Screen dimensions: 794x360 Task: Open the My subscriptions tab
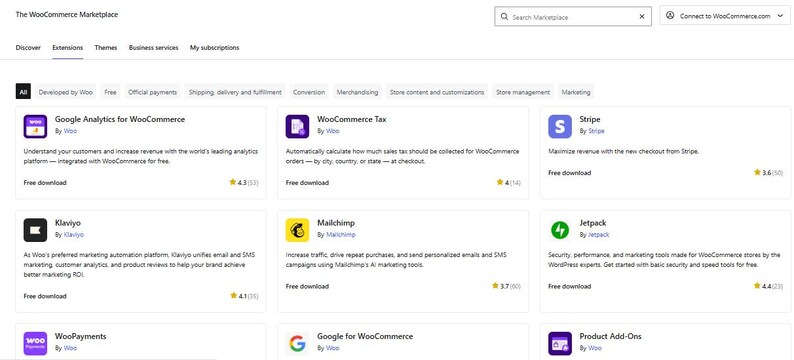215,48
